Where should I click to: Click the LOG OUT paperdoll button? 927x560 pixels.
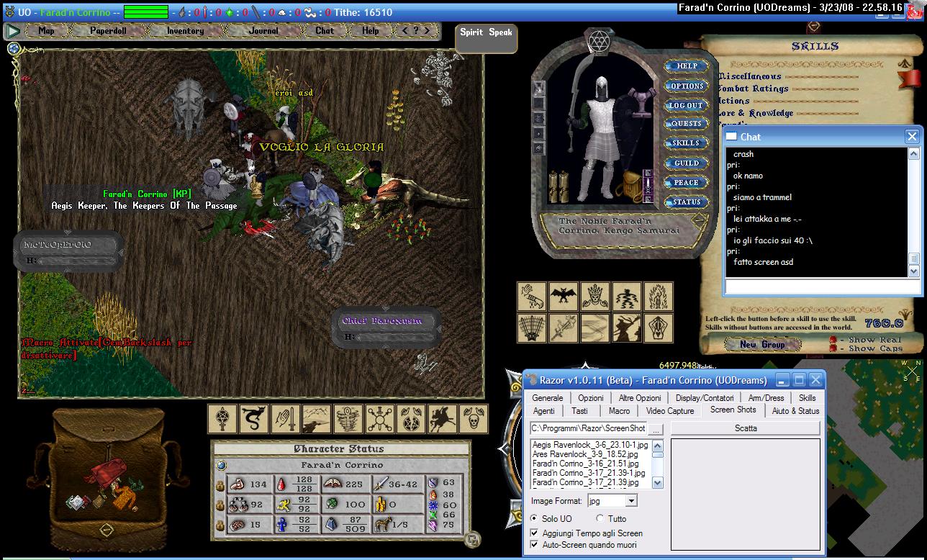pos(686,105)
